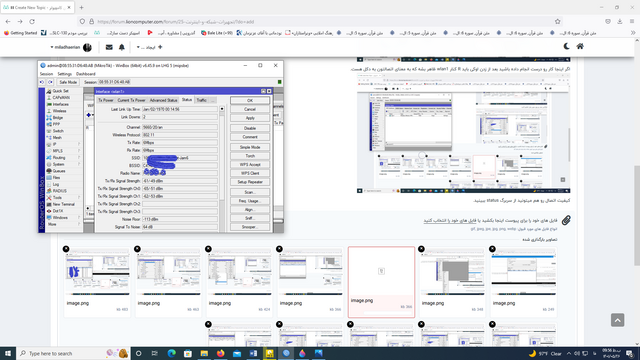Open Dashboard menu in WinBox
Screen dimensions: 640x360
(86, 74)
